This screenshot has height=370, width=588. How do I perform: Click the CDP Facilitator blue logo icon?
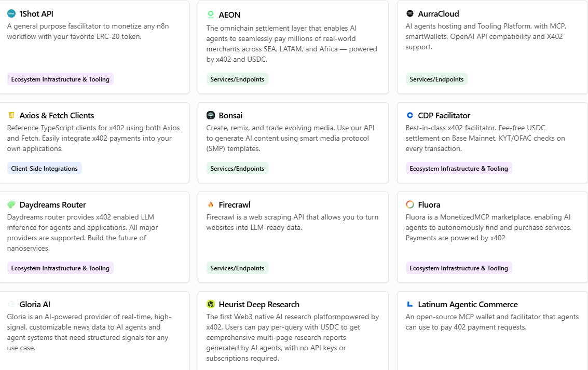(410, 116)
